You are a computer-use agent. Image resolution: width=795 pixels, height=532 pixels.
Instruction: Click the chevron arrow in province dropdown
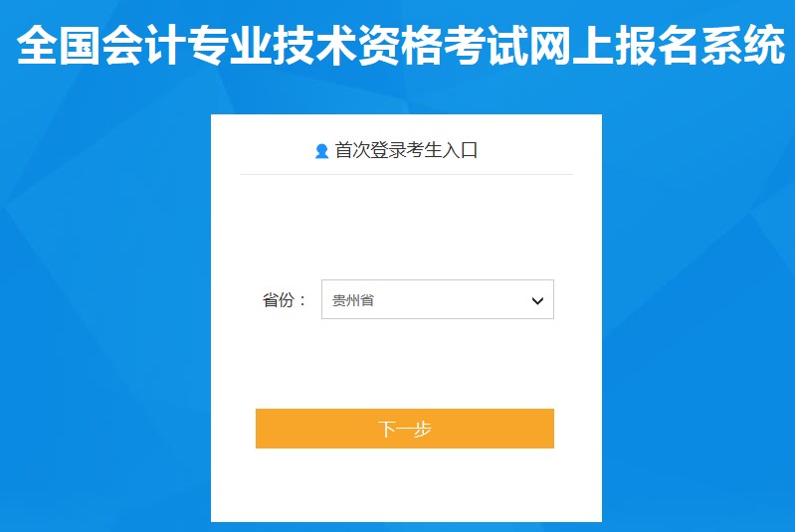point(537,300)
